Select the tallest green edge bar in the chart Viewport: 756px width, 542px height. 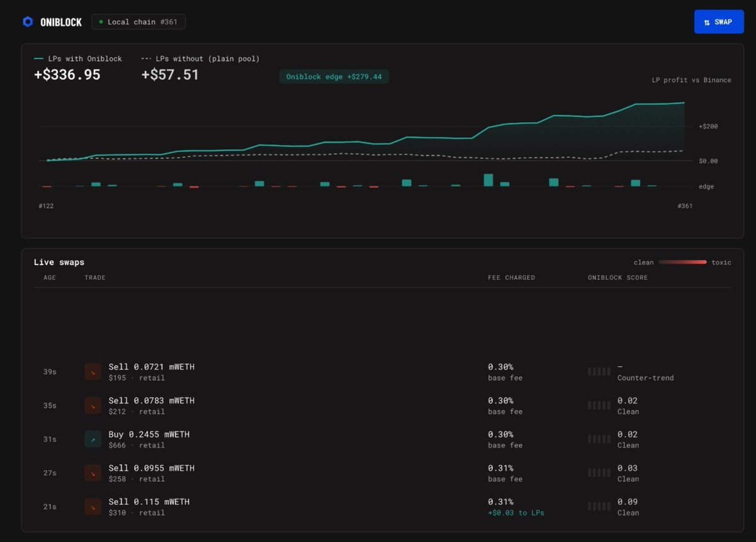[x=488, y=180]
